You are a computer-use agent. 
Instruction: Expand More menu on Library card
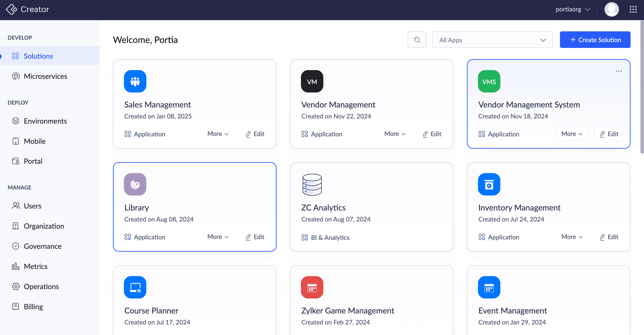[218, 237]
